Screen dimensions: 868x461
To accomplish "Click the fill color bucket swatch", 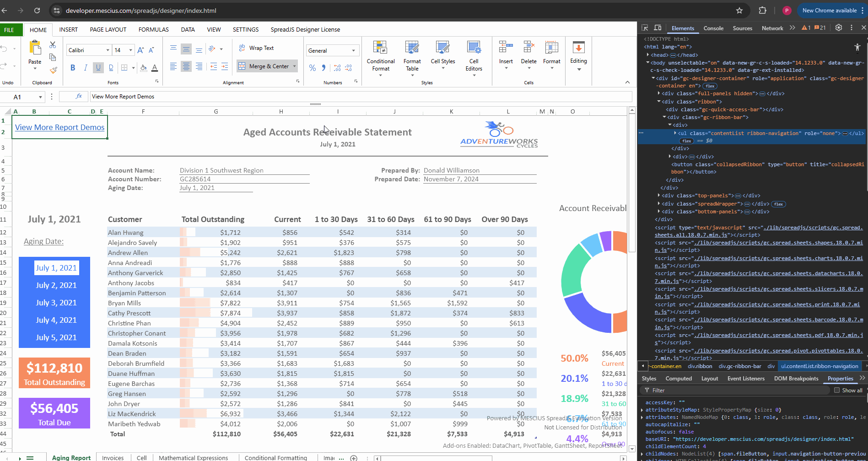I will click(x=144, y=68).
